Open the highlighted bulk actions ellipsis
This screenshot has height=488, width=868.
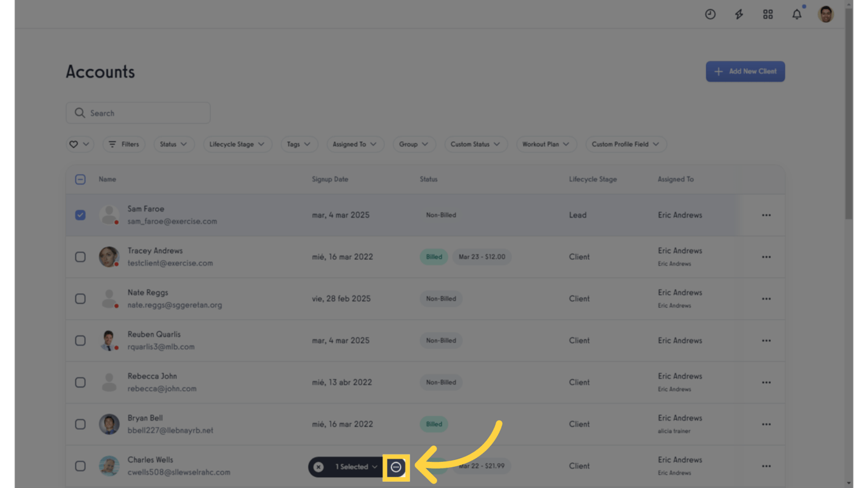395,466
